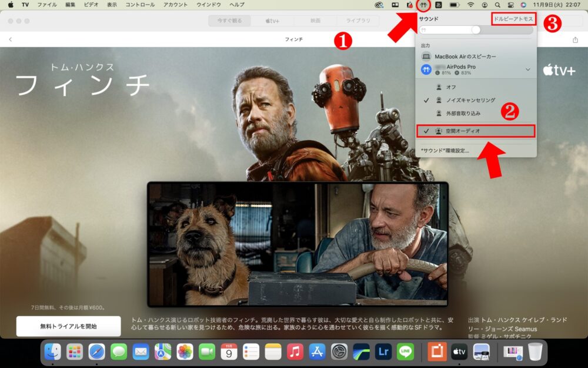The image size is (588, 368).
Task: Open the Apple menu
Action: point(11,5)
